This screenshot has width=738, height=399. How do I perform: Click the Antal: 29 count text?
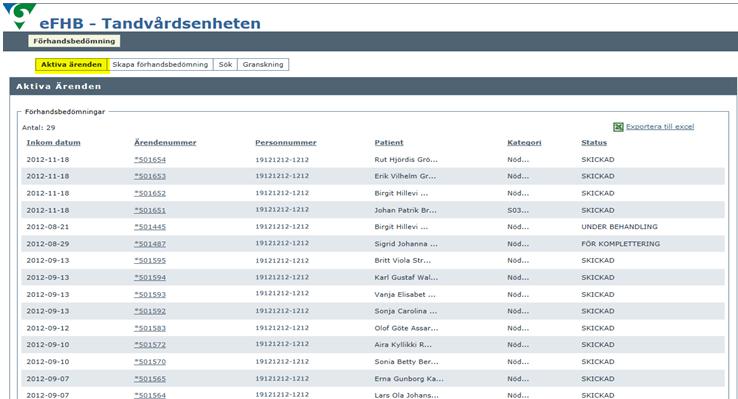[x=39, y=128]
